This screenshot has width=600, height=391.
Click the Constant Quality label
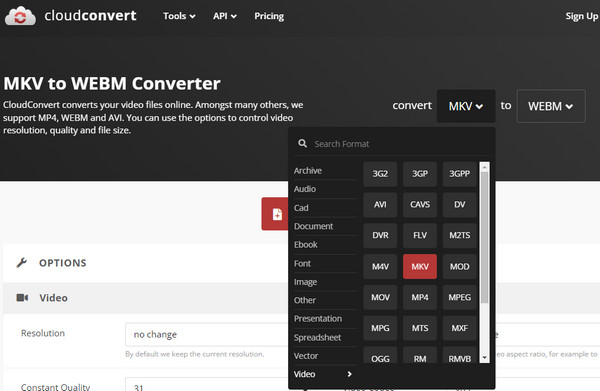click(x=55, y=387)
